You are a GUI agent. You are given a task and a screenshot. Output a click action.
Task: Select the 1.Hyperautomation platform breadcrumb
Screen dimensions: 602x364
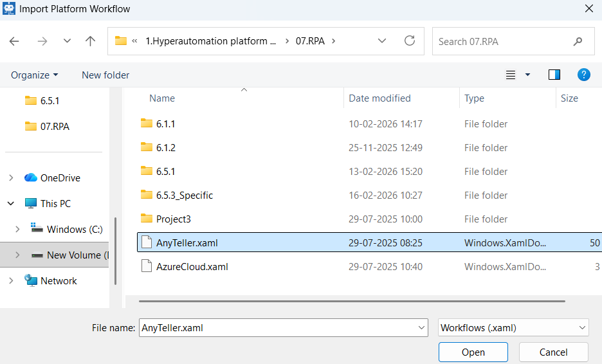tap(210, 41)
